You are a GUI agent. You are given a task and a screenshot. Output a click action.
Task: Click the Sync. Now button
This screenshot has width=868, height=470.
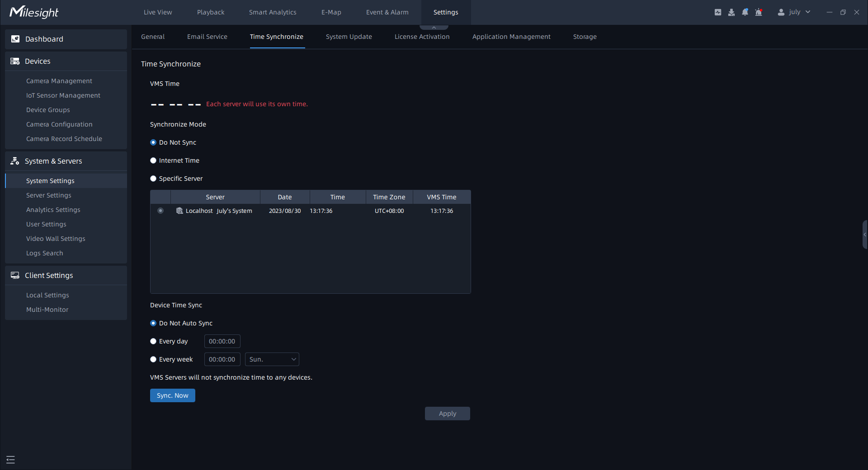[173, 395]
